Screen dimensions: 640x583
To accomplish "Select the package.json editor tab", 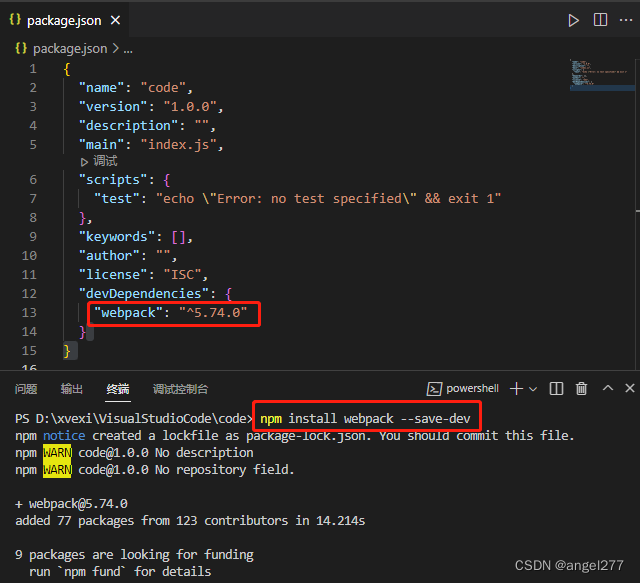I will tap(64, 20).
